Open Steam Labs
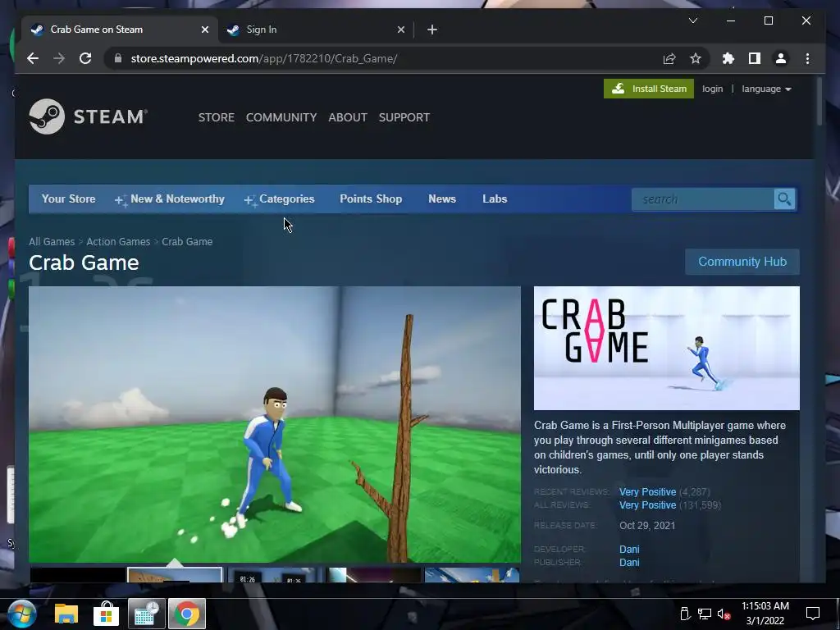Image resolution: width=840 pixels, height=630 pixels. pos(495,199)
